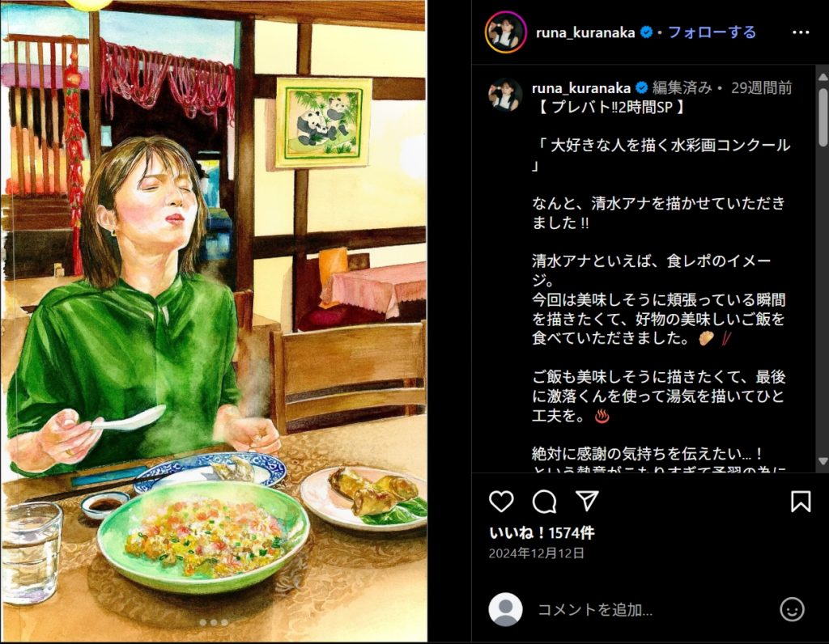View likes list いいね！1574件
The image size is (829, 644).
(x=542, y=533)
